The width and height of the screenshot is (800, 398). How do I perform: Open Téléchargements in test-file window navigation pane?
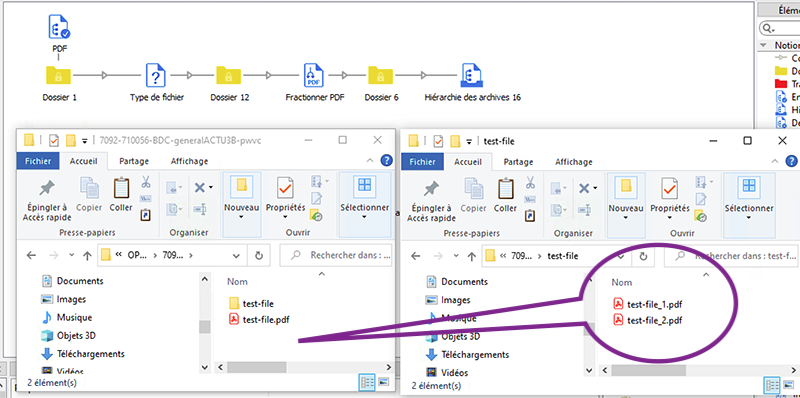tap(467, 354)
